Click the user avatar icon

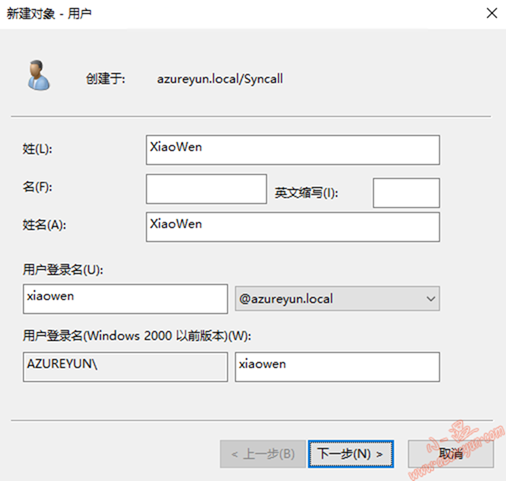pyautogui.click(x=38, y=76)
